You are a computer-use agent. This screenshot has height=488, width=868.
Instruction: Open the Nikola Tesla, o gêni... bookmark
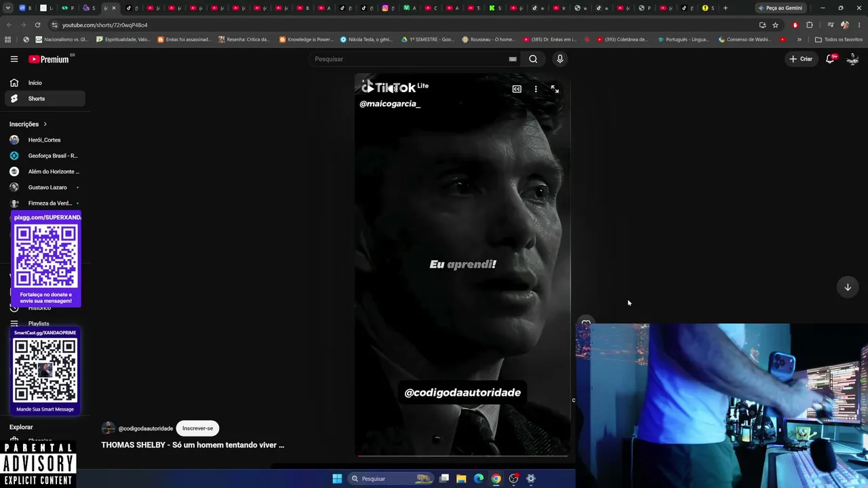366,39
